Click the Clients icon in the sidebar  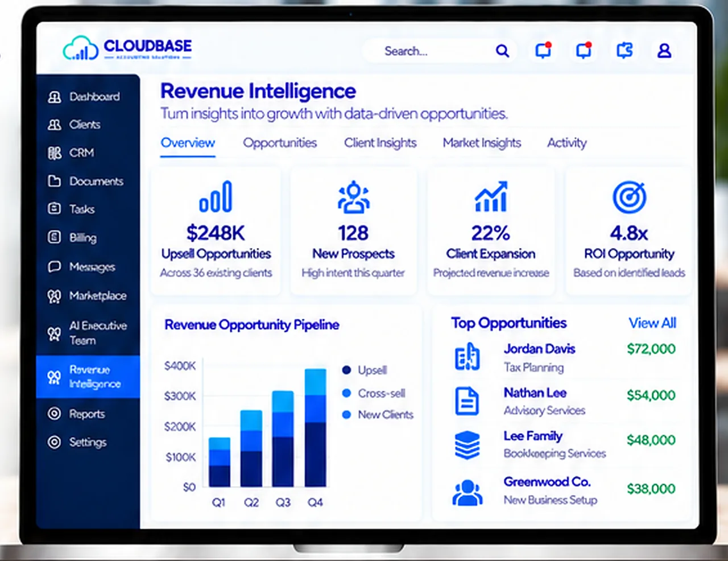(x=55, y=125)
